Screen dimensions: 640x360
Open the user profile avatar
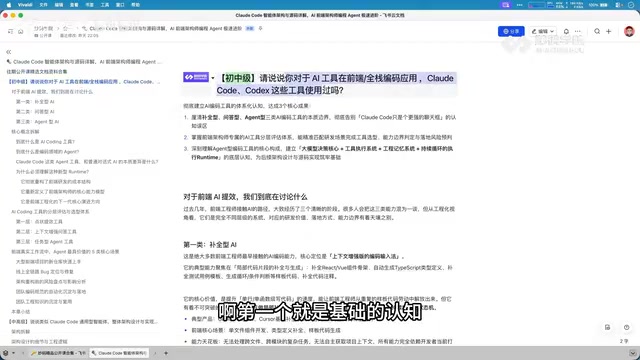coord(629,31)
